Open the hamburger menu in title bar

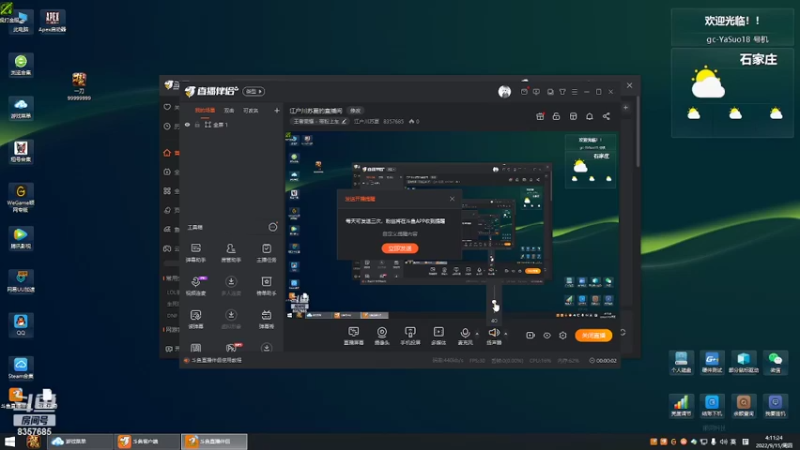click(x=574, y=92)
